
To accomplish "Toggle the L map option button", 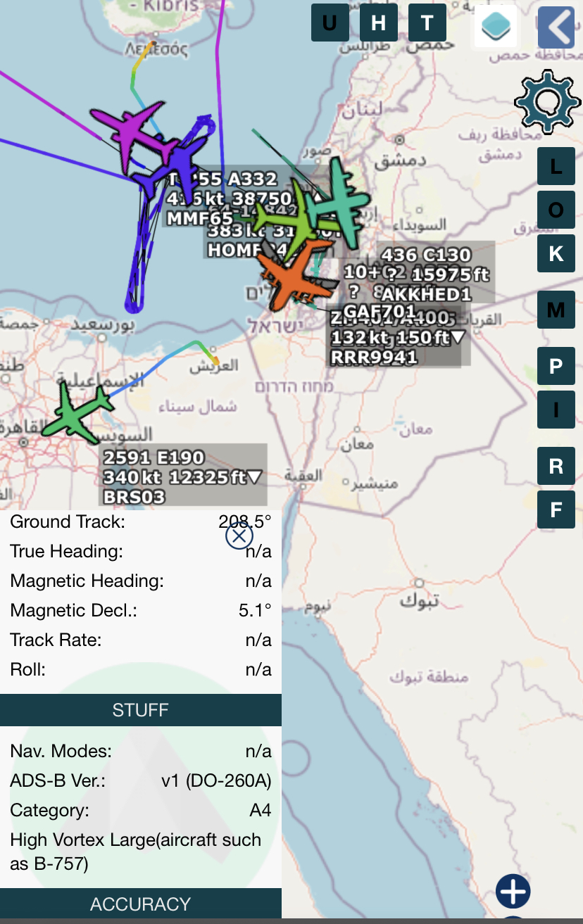I will [x=556, y=167].
